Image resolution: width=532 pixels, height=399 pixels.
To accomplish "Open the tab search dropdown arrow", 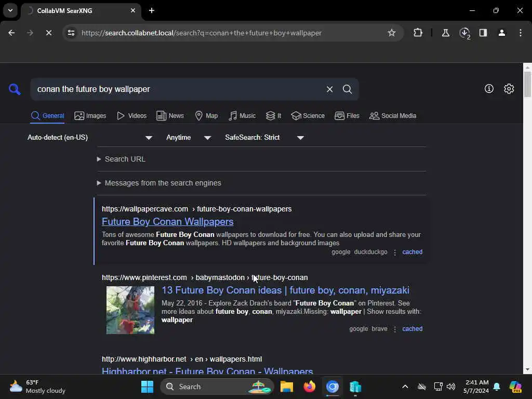I will point(10,10).
